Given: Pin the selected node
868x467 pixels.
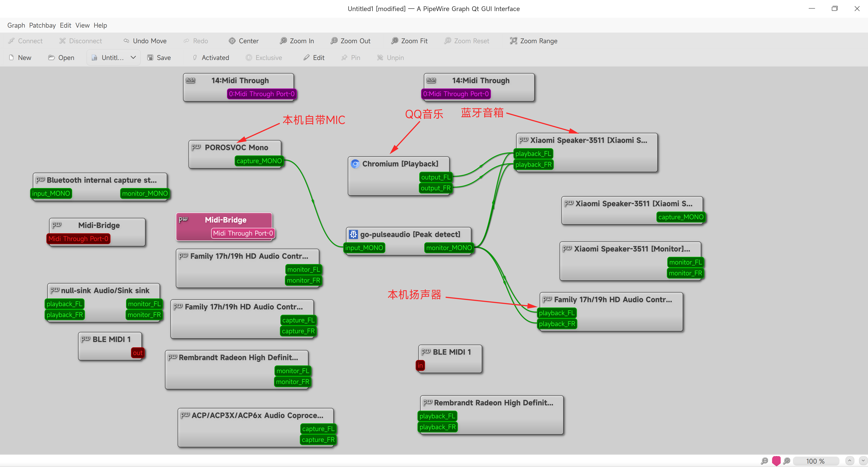Looking at the screenshot, I should pos(351,57).
